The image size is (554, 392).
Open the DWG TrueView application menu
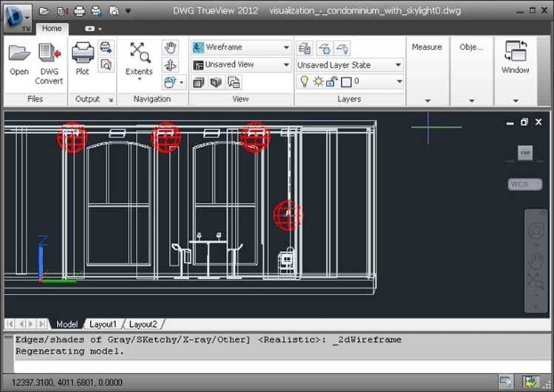[x=17, y=18]
